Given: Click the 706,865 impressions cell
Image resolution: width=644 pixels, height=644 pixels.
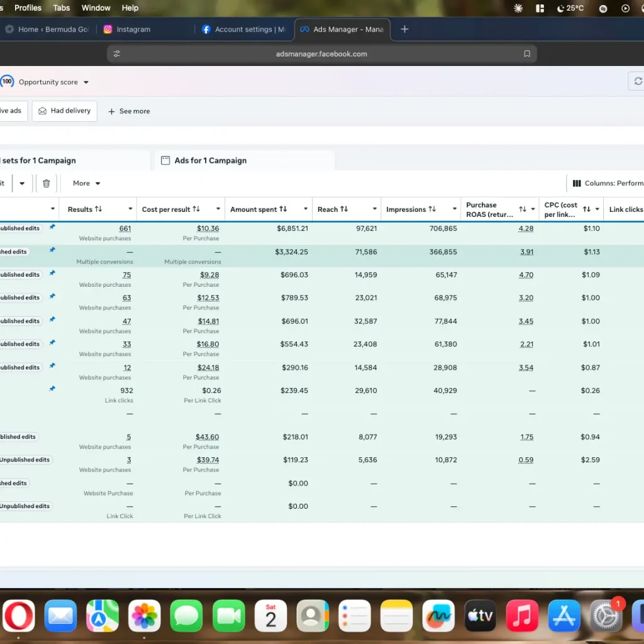Looking at the screenshot, I should pos(443,228).
